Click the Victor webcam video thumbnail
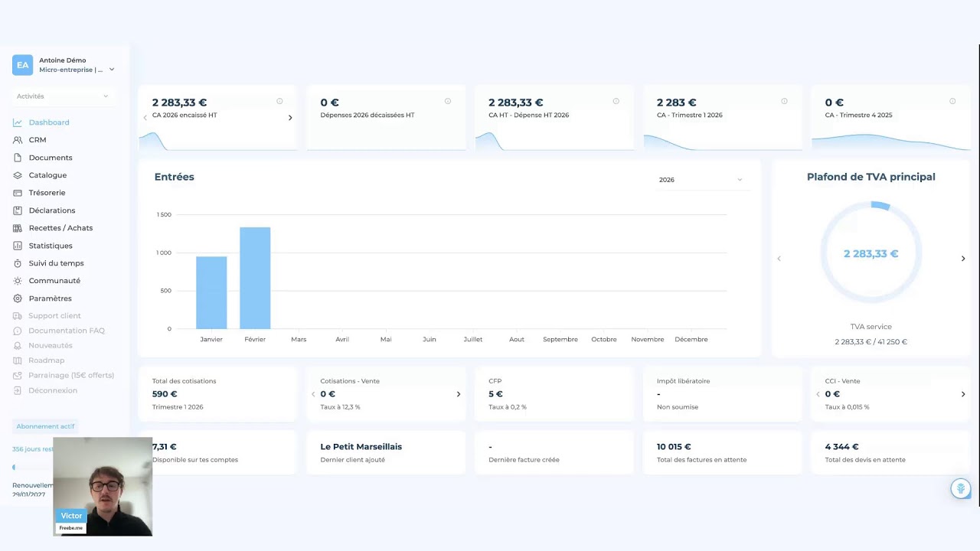Image resolution: width=980 pixels, height=551 pixels. (103, 487)
